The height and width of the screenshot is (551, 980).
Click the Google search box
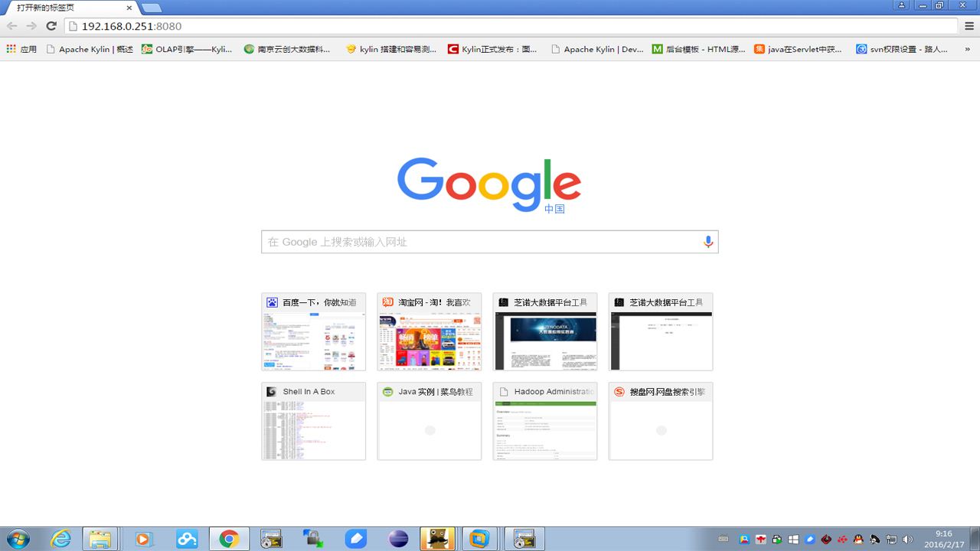point(489,242)
